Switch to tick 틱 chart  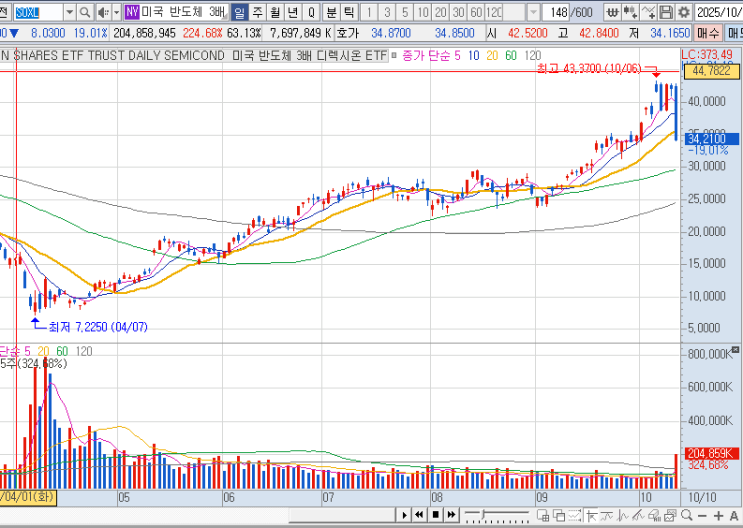point(349,12)
